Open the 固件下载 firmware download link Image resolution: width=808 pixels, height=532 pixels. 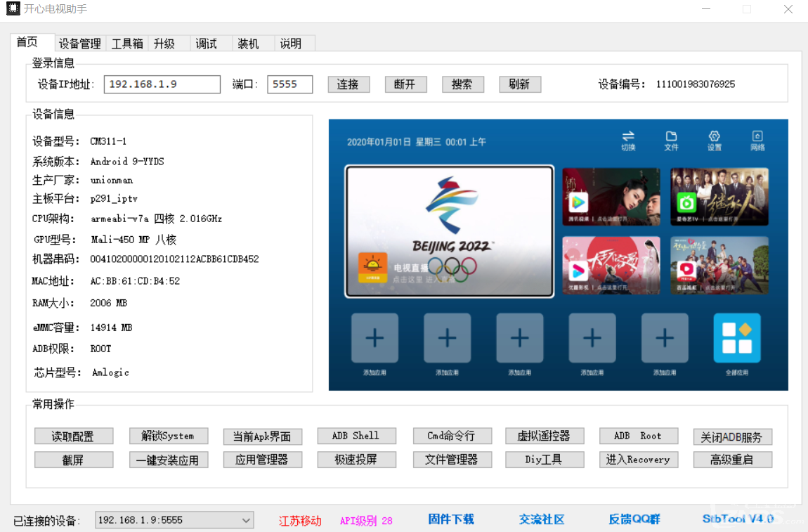(451, 519)
